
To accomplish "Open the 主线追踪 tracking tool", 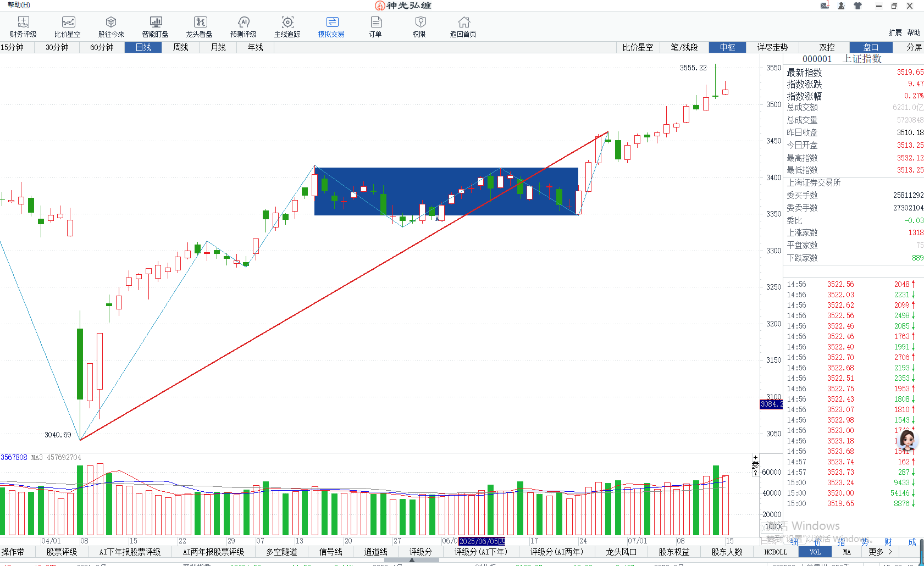I will (x=287, y=27).
